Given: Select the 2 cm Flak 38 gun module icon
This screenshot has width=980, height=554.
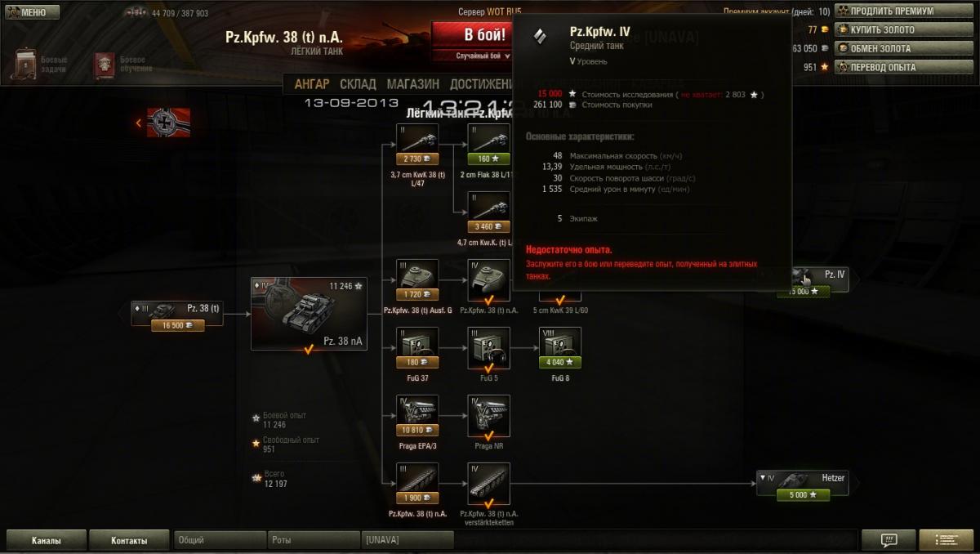Looking at the screenshot, I should click(488, 138).
